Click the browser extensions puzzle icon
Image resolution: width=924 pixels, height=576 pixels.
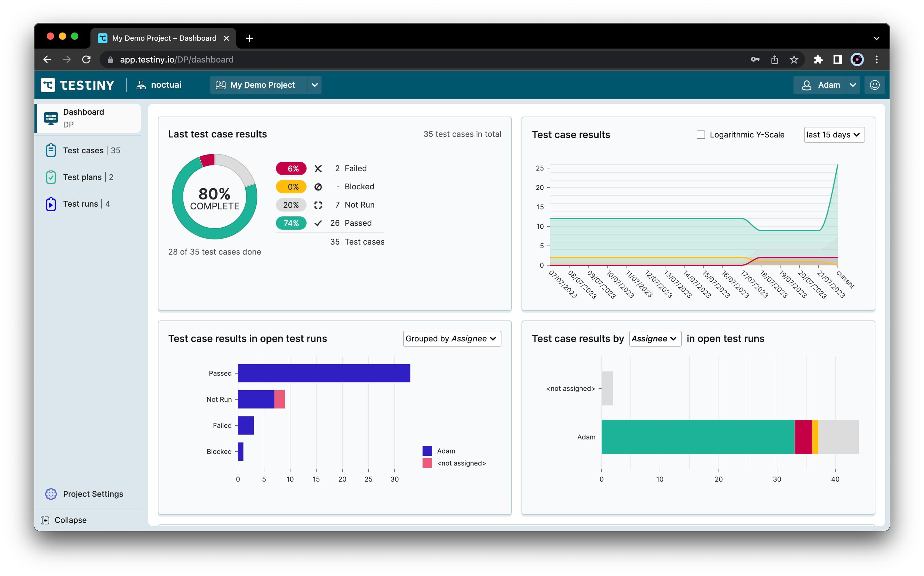pos(818,59)
